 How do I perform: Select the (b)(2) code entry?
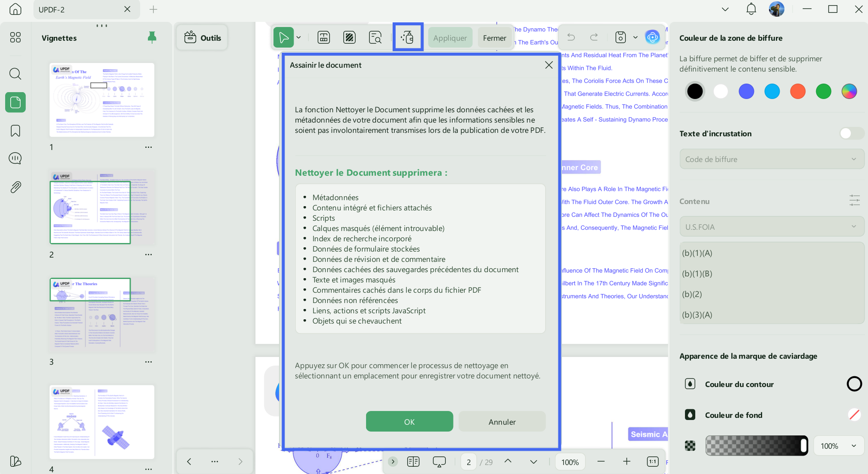point(772,294)
